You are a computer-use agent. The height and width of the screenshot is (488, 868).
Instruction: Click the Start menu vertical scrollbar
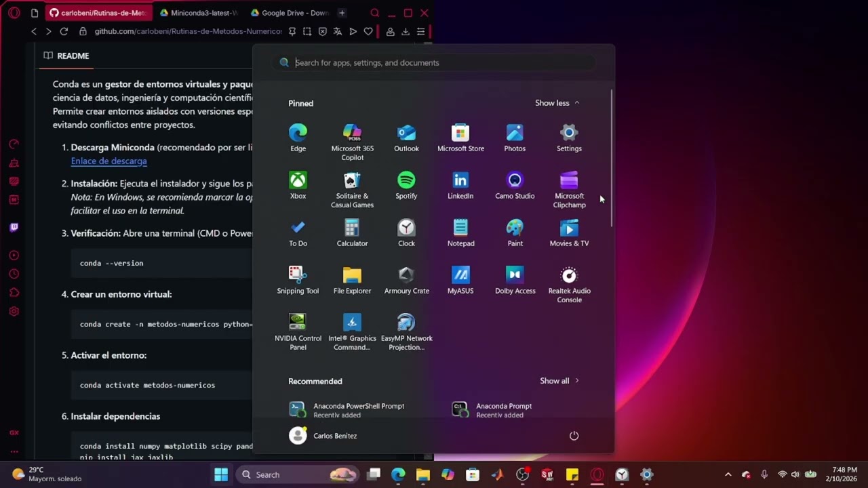coord(612,158)
